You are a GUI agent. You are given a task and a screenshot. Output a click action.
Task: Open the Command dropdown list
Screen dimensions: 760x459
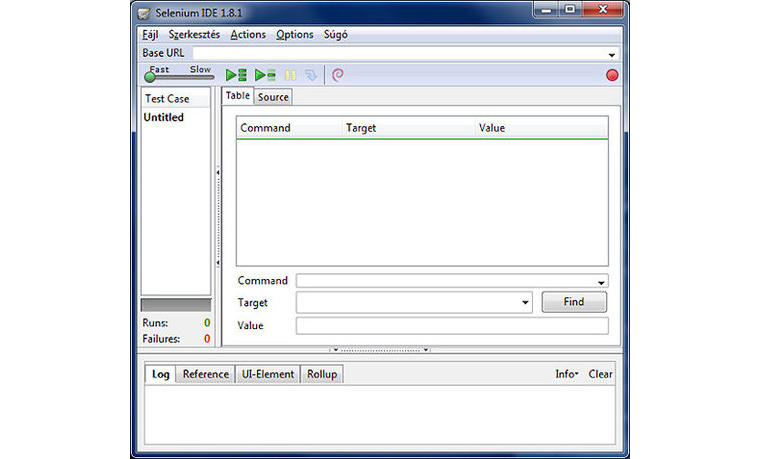(602, 282)
